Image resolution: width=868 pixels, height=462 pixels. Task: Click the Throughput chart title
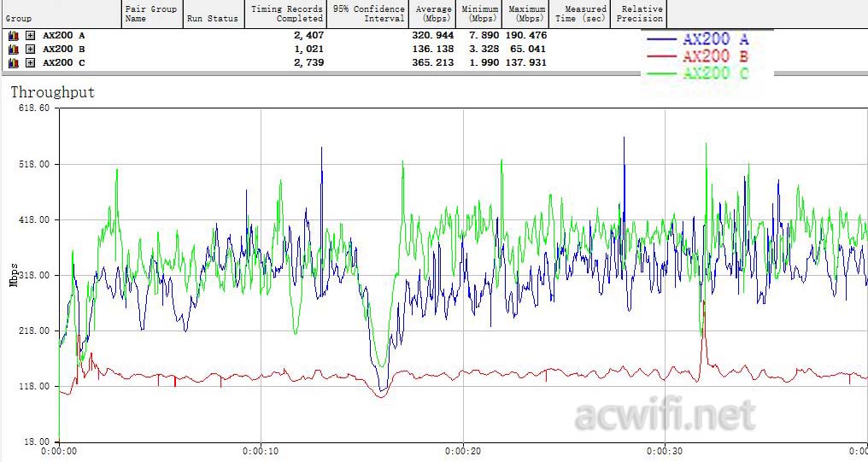click(x=53, y=92)
